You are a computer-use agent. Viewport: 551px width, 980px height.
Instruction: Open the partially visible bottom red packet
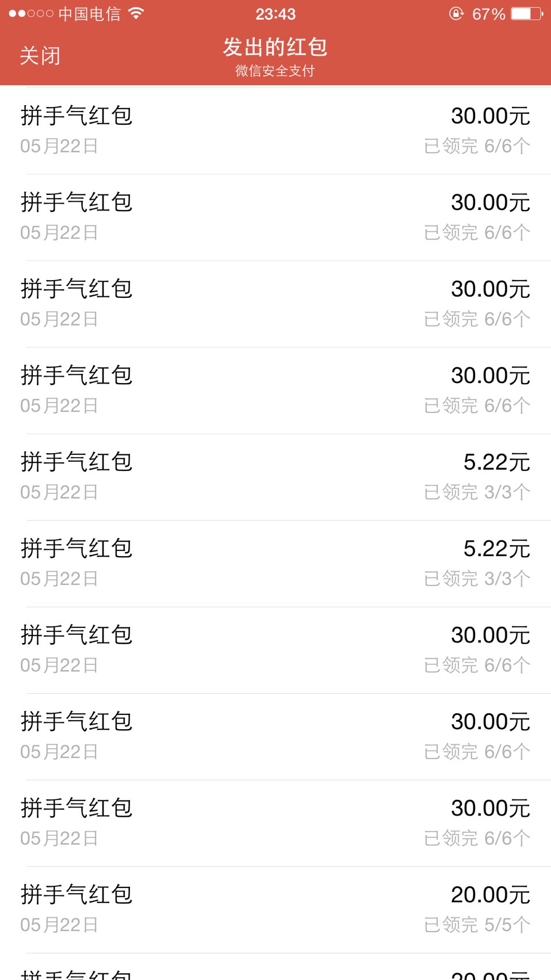coord(275,972)
